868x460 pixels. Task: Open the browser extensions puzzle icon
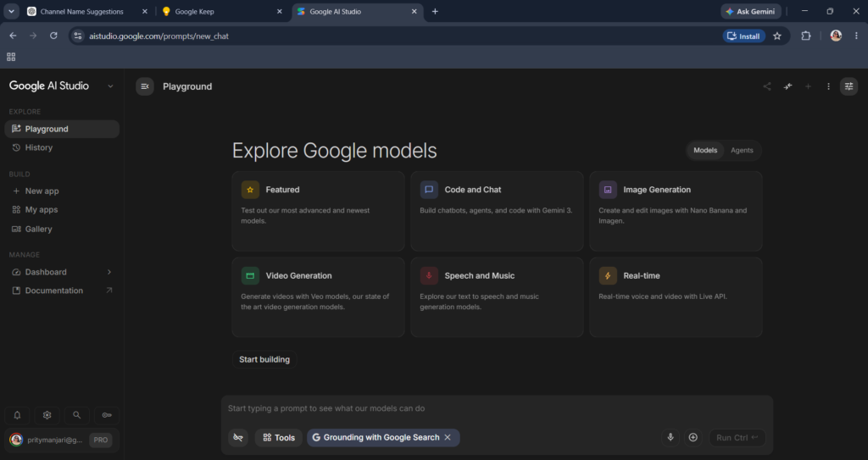click(x=806, y=36)
